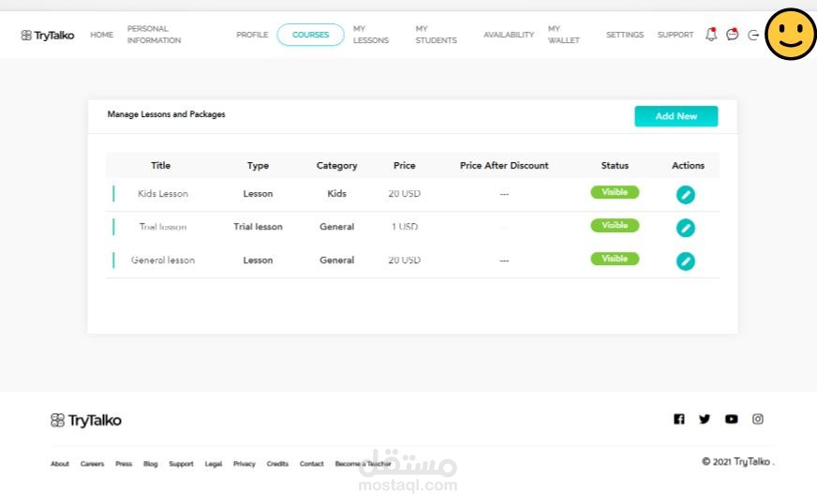
Task: Click the Price column header
Action: [405, 165]
